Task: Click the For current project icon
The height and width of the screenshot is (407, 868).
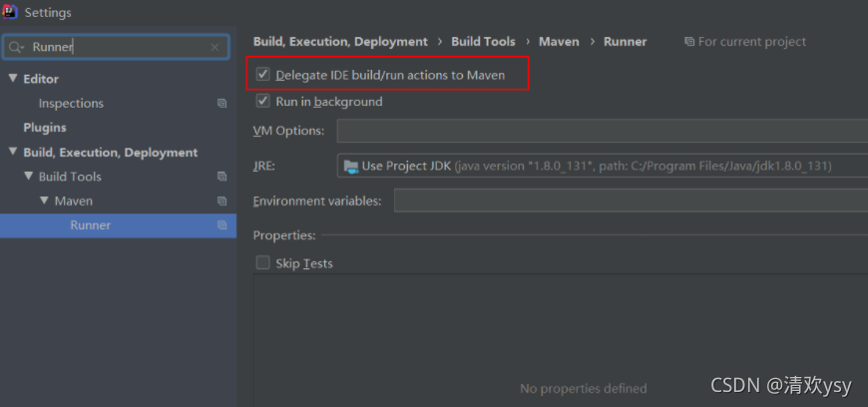Action: click(x=689, y=42)
